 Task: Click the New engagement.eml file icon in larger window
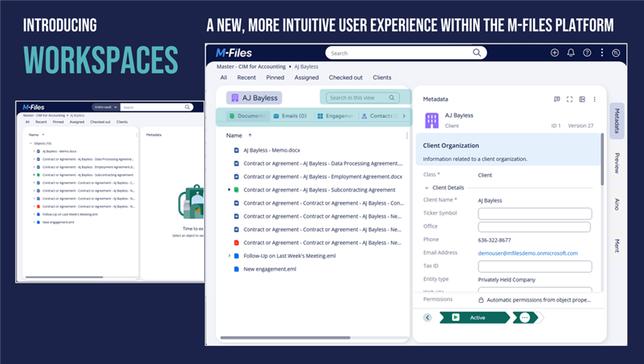(236, 268)
